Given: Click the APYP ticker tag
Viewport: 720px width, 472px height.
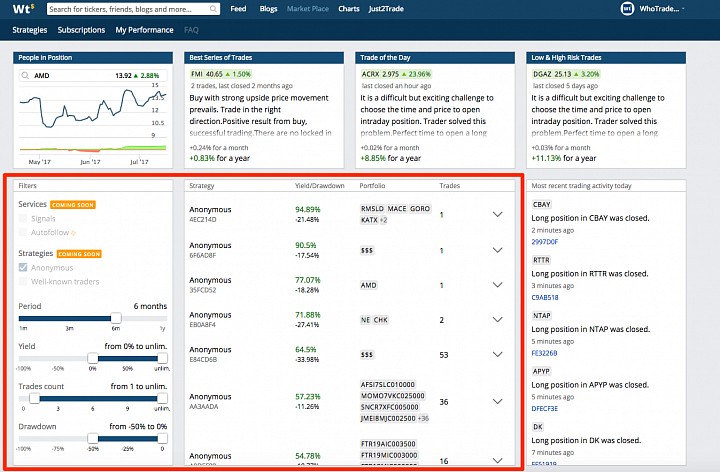Looking at the screenshot, I should [541, 371].
